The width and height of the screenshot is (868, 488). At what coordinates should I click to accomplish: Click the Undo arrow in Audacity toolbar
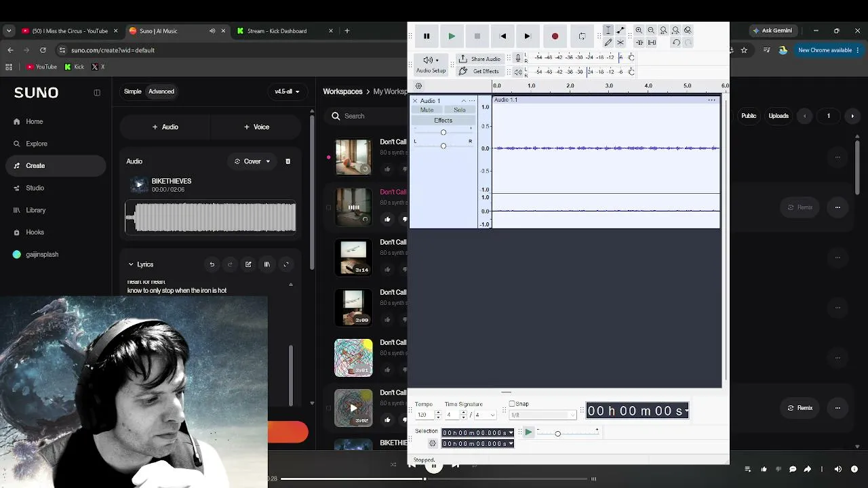(x=676, y=43)
